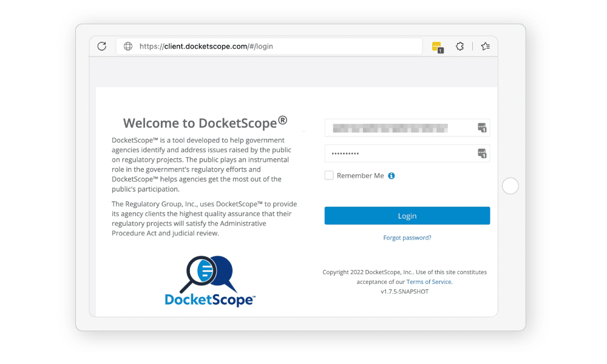Click the 'Welcome to DocketScope' heading
This screenshot has width=607, height=364.
click(205, 123)
